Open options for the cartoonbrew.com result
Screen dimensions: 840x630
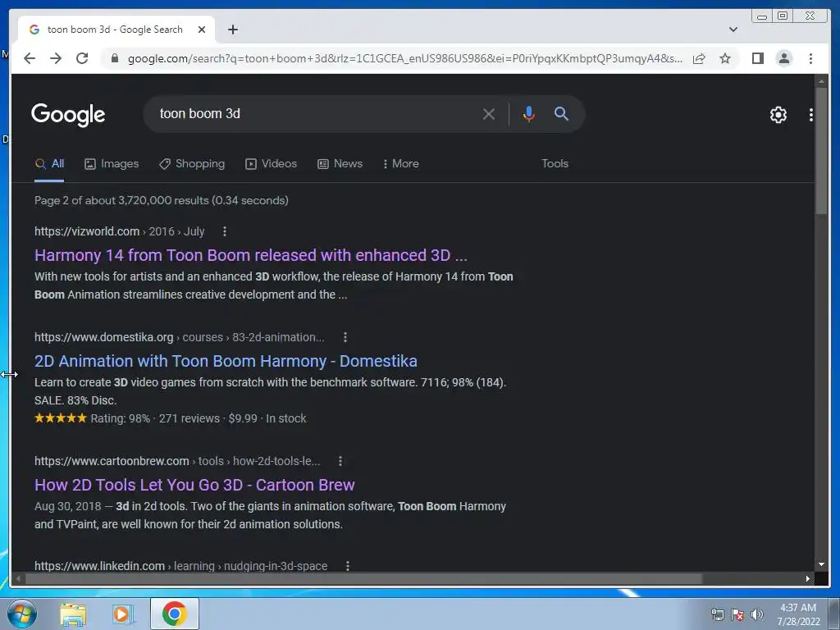[x=340, y=461]
